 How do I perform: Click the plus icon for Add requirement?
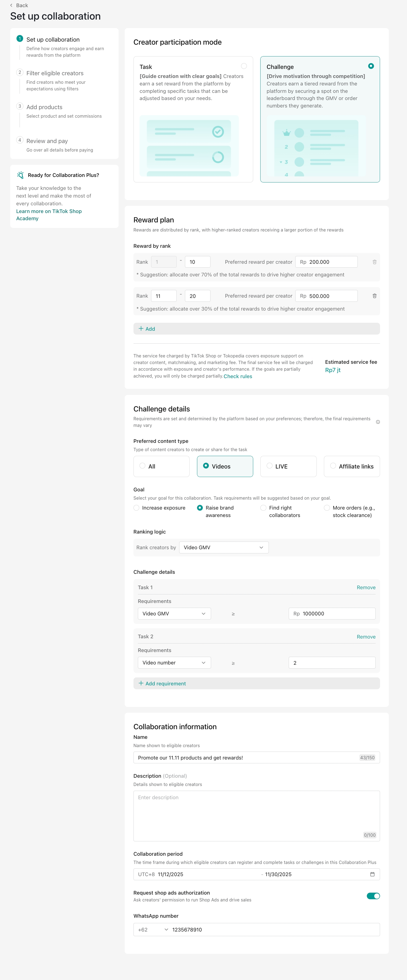(x=141, y=683)
